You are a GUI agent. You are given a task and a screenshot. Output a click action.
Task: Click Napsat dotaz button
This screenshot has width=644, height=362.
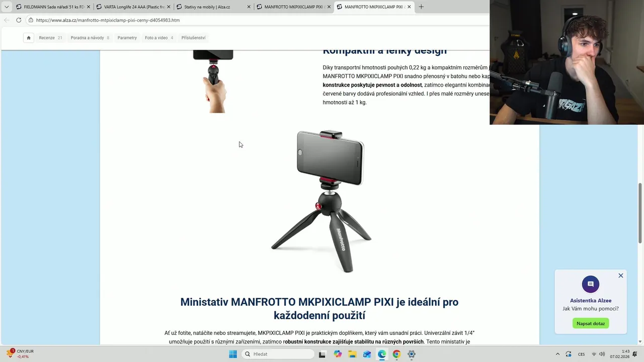[x=591, y=323]
